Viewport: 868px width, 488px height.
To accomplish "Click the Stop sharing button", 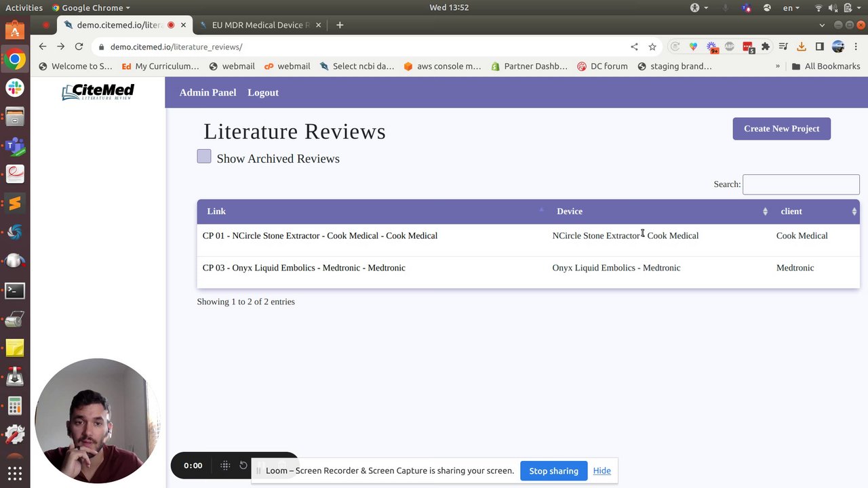I will tap(554, 471).
